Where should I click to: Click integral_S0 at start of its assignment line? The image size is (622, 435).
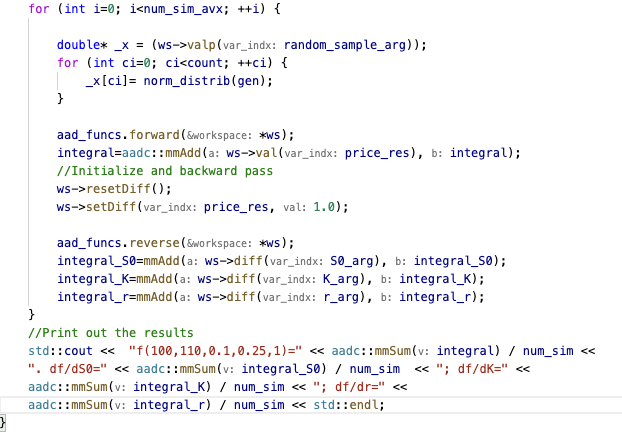coord(96,261)
